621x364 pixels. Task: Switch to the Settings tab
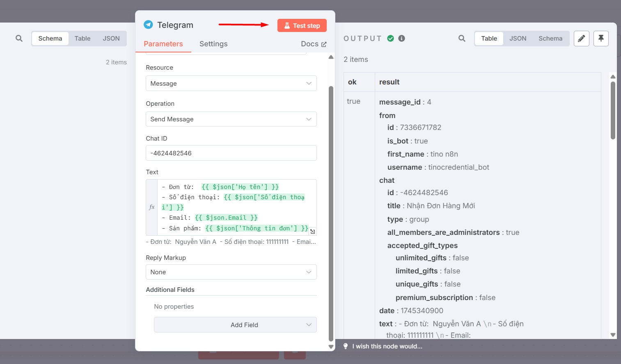click(x=213, y=44)
